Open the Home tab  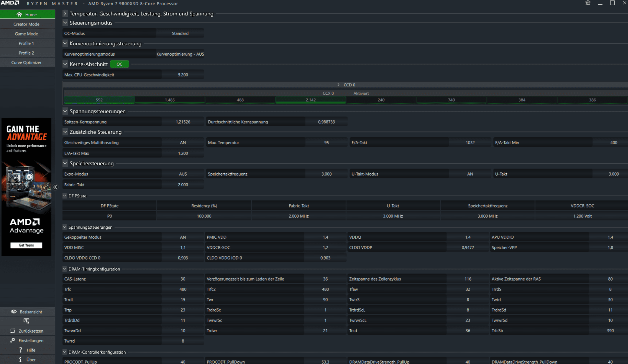point(27,15)
